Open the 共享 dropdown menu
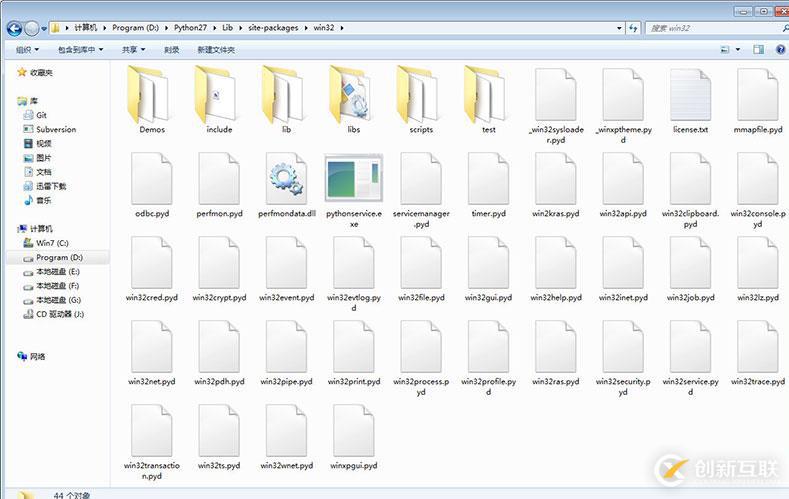789x499 pixels. [x=133, y=49]
